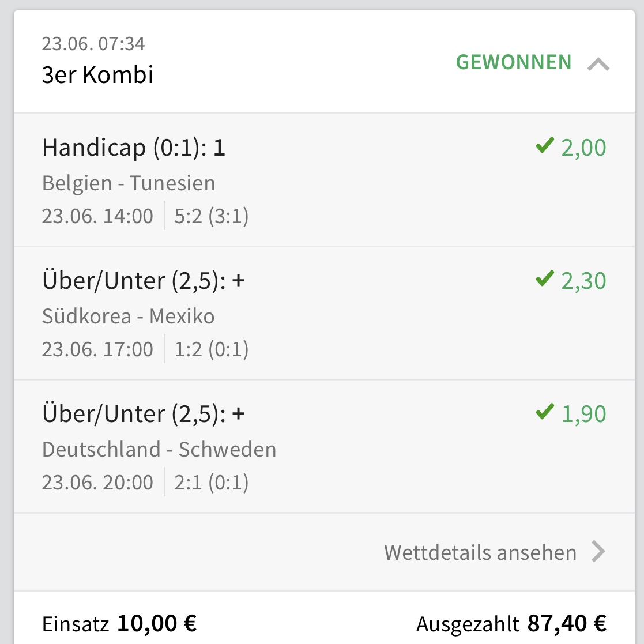The width and height of the screenshot is (644, 644).
Task: Click the 5:2 (3:1) match result
Action: point(211,217)
